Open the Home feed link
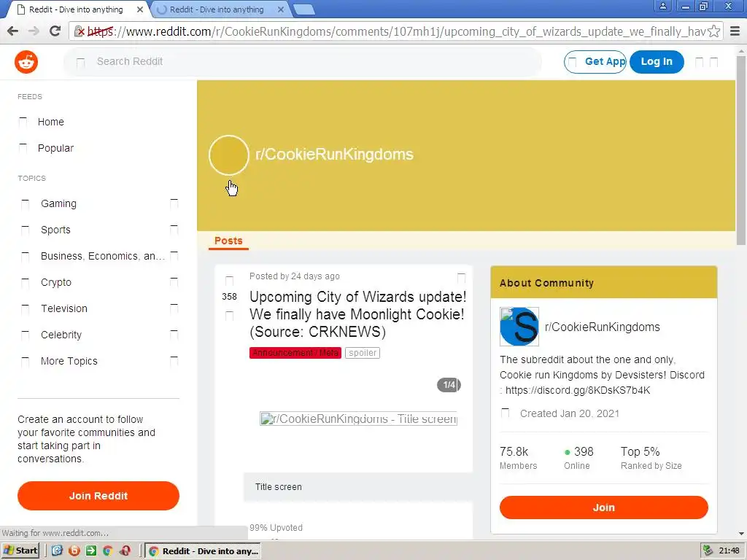747x560 pixels. click(51, 122)
